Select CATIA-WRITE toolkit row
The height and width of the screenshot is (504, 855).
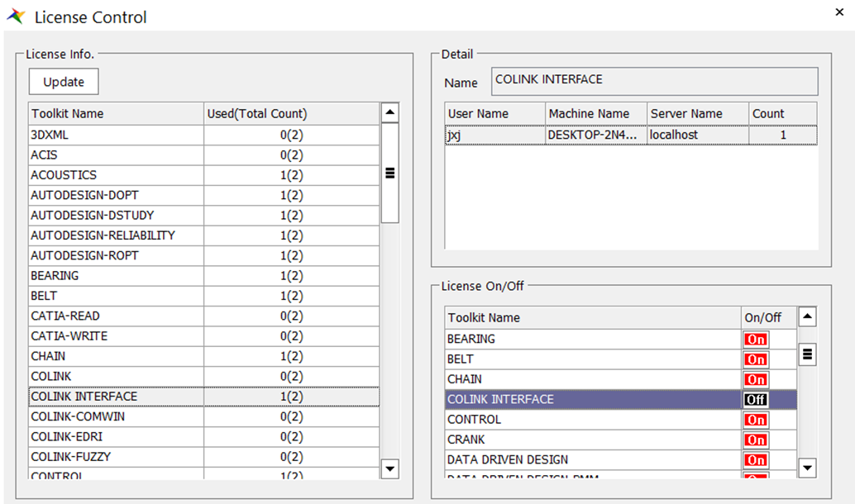pyautogui.click(x=204, y=337)
